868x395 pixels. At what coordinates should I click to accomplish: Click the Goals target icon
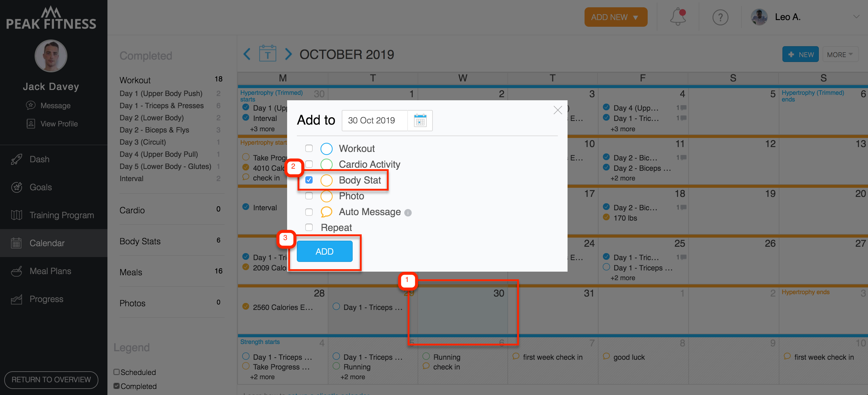pyautogui.click(x=16, y=187)
